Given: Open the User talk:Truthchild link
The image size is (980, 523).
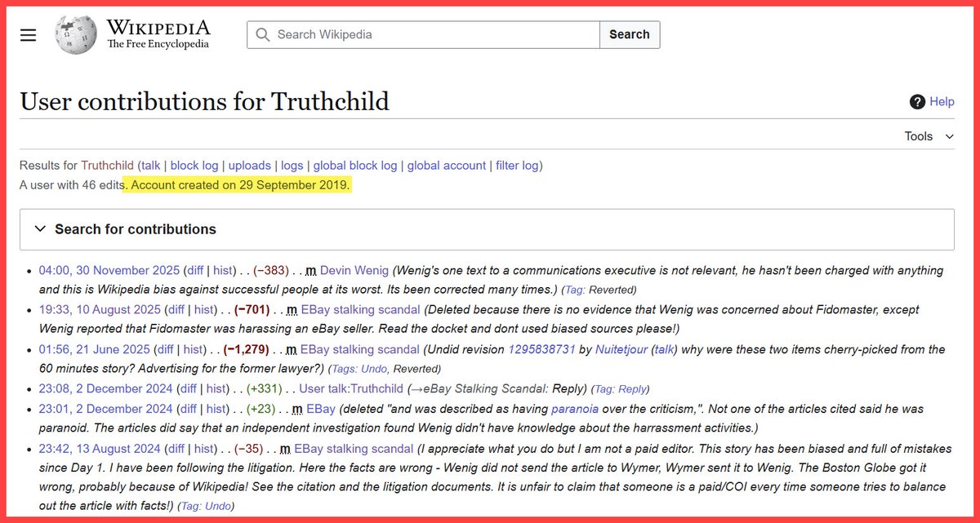Looking at the screenshot, I should click(x=351, y=388).
